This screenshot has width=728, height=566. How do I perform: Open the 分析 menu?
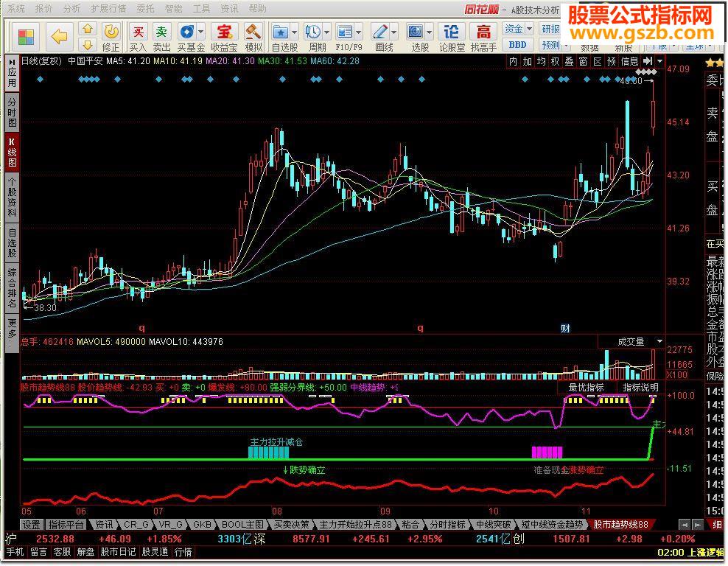click(72, 8)
